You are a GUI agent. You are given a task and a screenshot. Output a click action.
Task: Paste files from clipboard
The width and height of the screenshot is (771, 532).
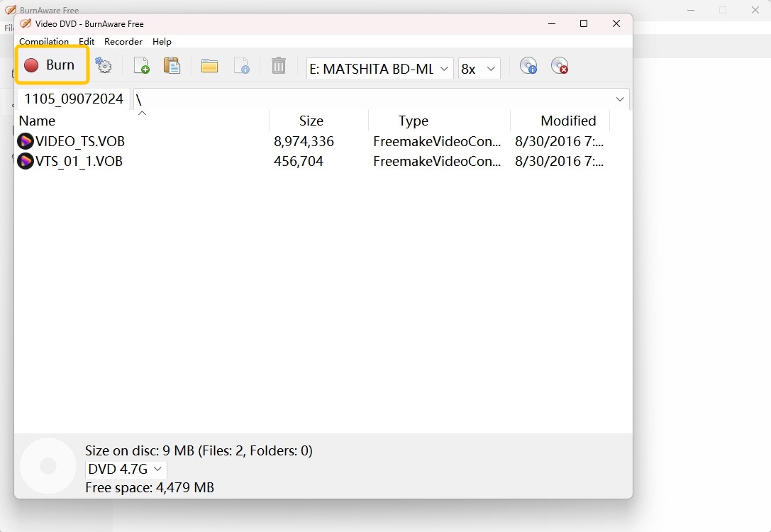click(172, 65)
